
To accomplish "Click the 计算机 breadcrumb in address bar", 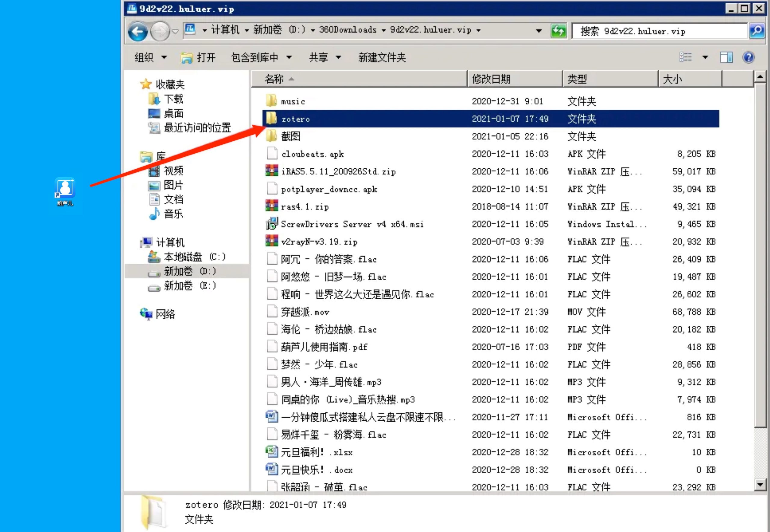I will (x=225, y=30).
